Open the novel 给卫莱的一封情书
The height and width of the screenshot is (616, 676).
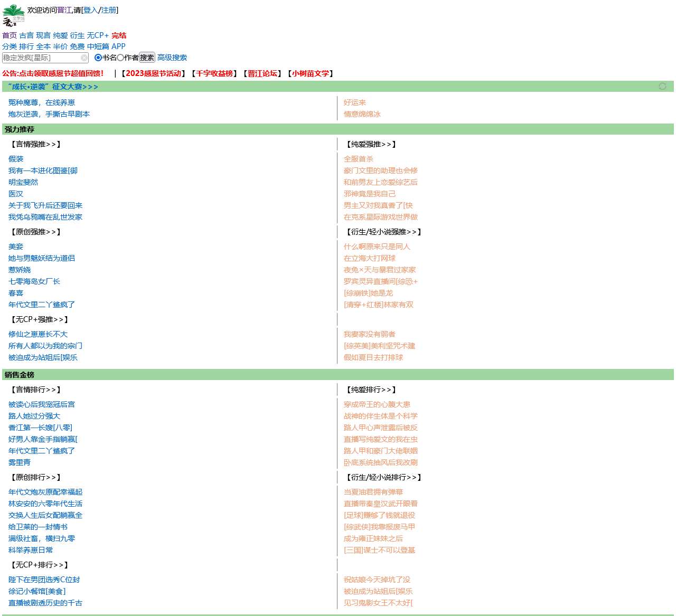[x=38, y=527]
